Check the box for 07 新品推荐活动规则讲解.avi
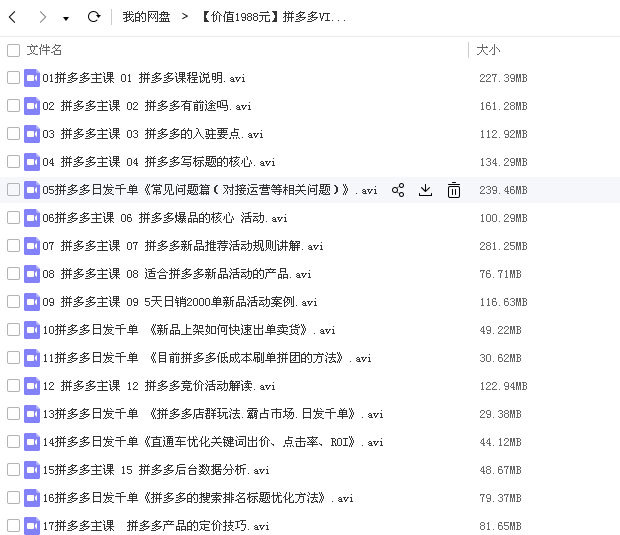The image size is (620, 535). coord(13,246)
